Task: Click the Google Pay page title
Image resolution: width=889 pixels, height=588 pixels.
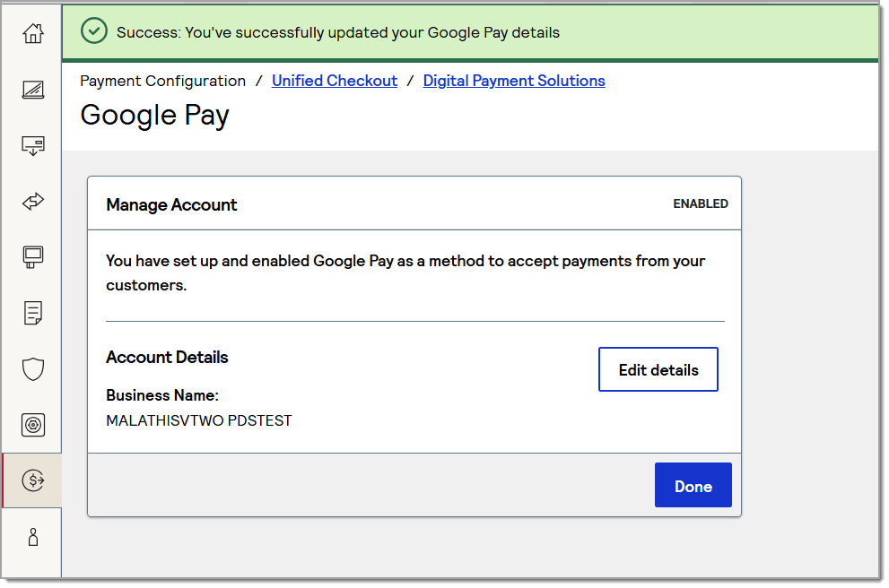Action: [154, 116]
